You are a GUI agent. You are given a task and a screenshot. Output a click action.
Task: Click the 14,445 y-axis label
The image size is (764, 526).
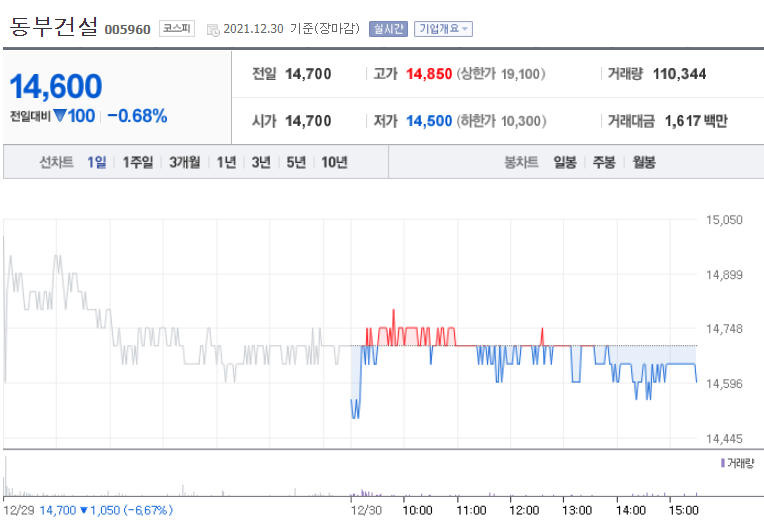(x=724, y=439)
